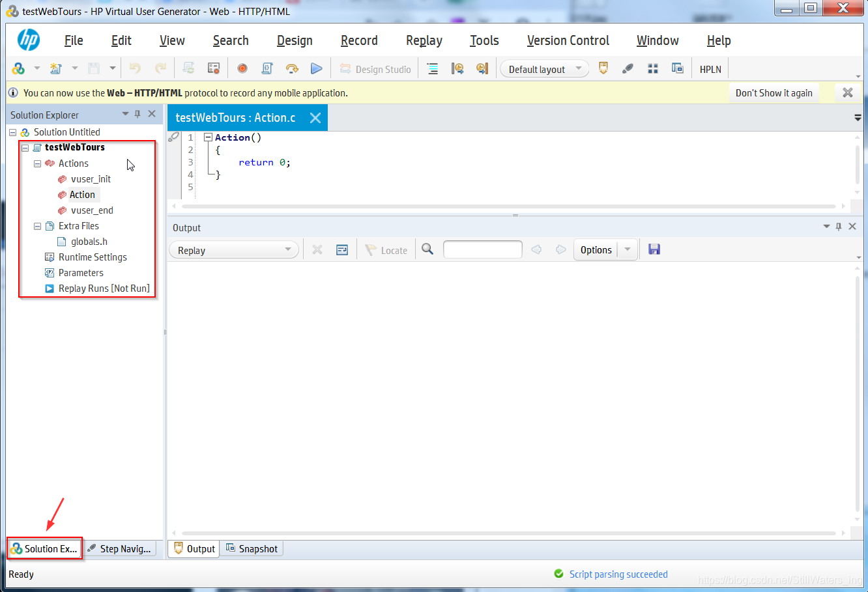Click the undo arrow icon
The image size is (868, 592).
click(x=135, y=68)
